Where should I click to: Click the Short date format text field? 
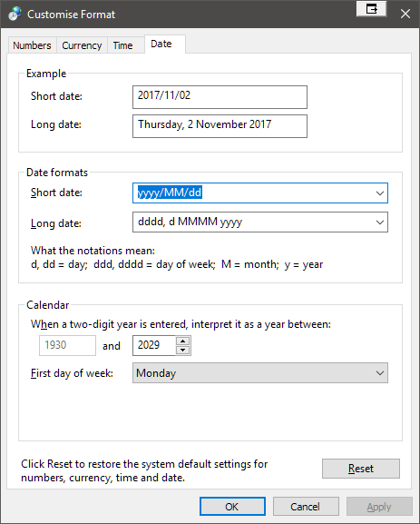click(253, 193)
